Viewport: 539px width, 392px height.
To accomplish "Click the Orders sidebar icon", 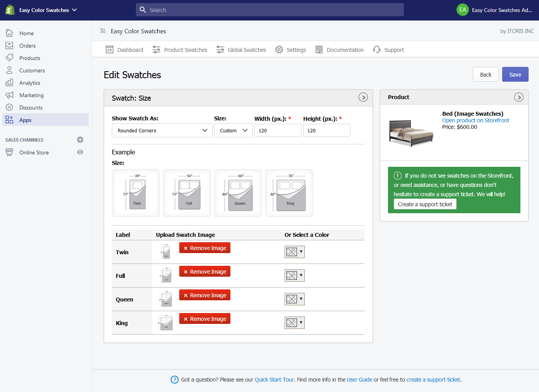I will pyautogui.click(x=9, y=45).
